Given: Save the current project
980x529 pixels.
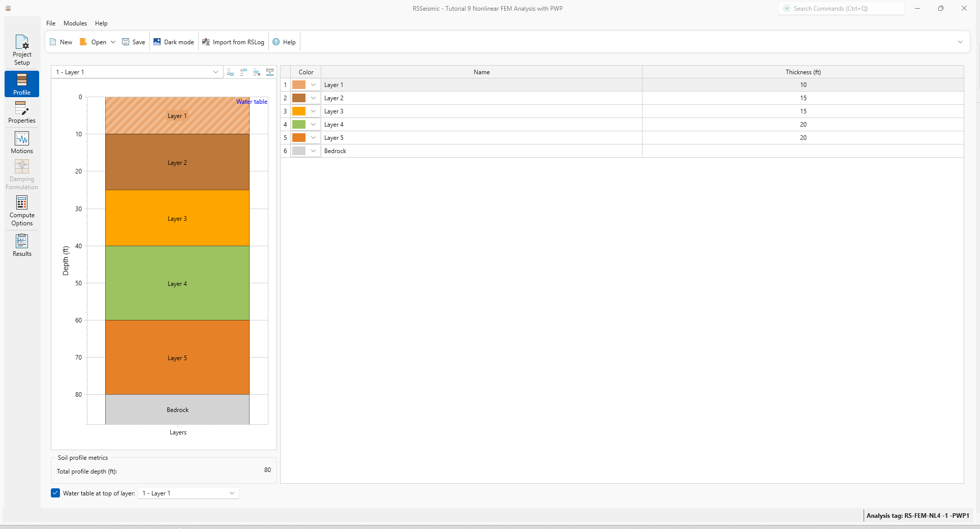Looking at the screenshot, I should click(134, 42).
